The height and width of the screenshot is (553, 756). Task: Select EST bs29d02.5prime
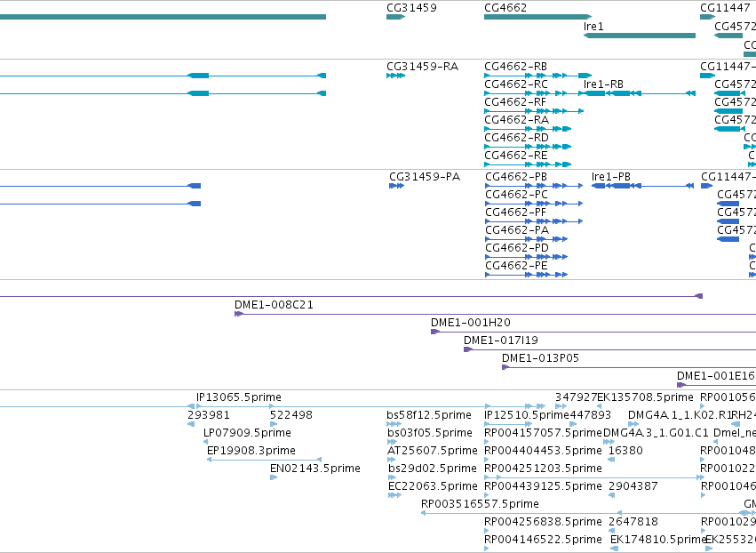pyautogui.click(x=433, y=469)
